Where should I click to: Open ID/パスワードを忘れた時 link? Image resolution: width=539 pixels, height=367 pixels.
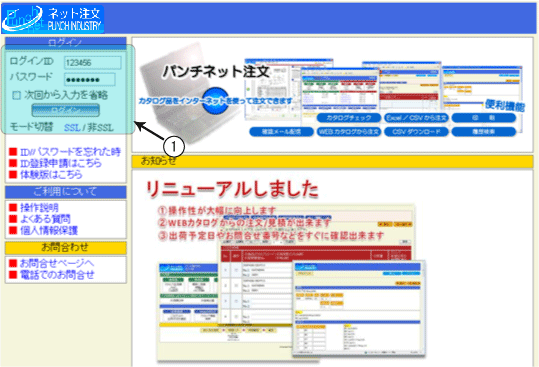(x=70, y=152)
